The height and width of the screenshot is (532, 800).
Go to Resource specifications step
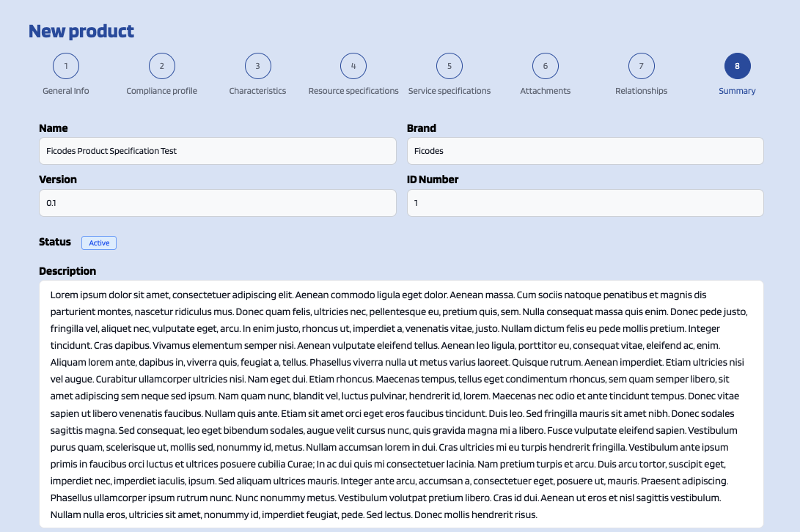(x=353, y=91)
